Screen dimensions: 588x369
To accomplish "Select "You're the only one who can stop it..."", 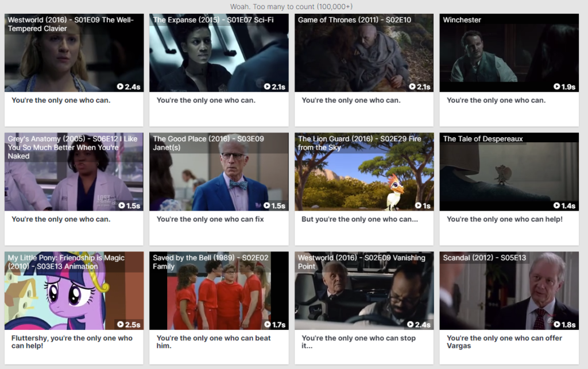I will [x=359, y=341].
